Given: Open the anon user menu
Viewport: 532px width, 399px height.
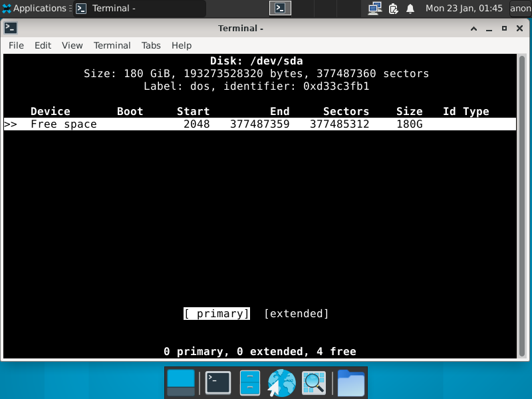Looking at the screenshot, I should point(521,8).
